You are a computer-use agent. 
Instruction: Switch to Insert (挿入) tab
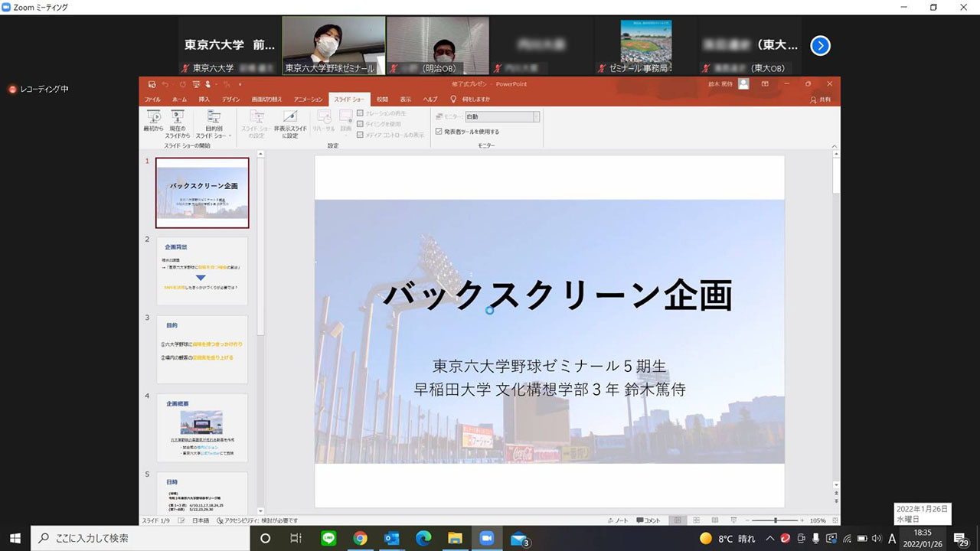pyautogui.click(x=204, y=99)
